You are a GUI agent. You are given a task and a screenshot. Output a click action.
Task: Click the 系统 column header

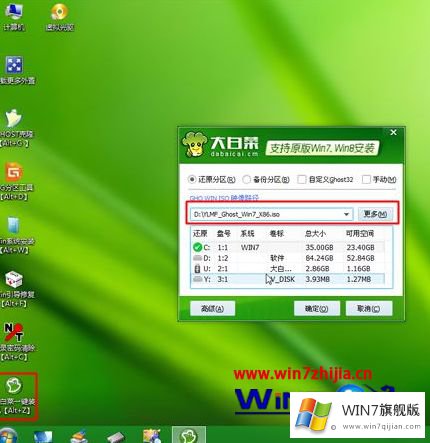(247, 233)
